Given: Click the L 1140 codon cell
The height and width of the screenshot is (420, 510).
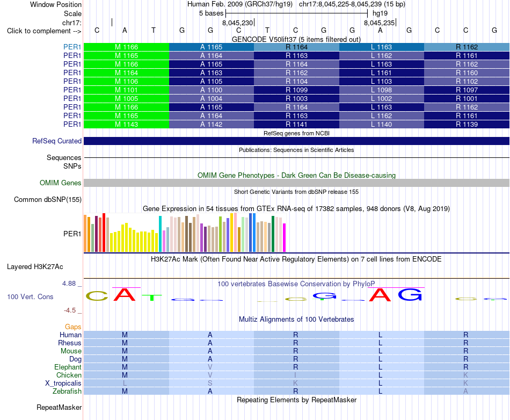Looking at the screenshot, I should pyautogui.click(x=382, y=124).
